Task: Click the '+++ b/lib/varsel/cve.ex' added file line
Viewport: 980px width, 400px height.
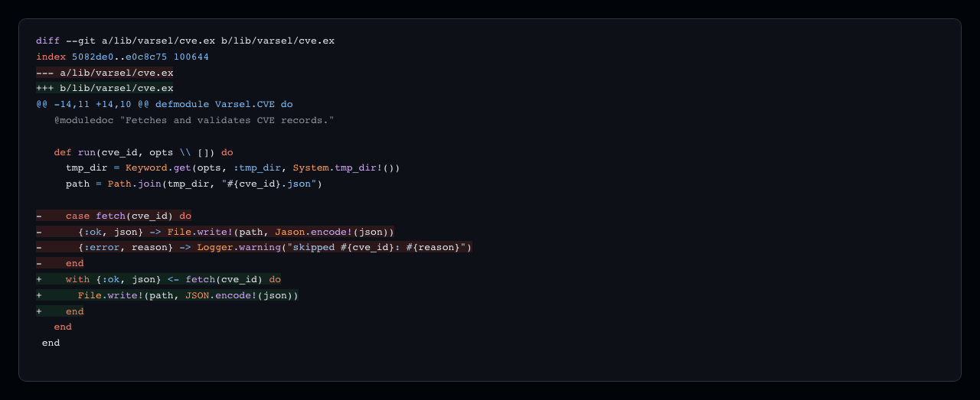Action: click(105, 88)
